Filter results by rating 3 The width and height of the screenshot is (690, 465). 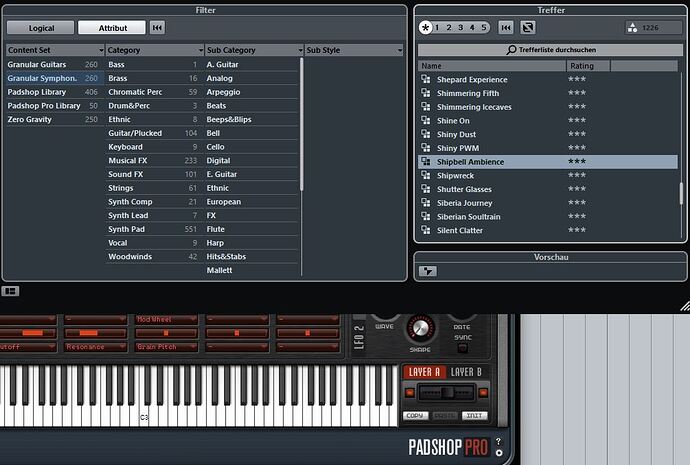[461, 28]
